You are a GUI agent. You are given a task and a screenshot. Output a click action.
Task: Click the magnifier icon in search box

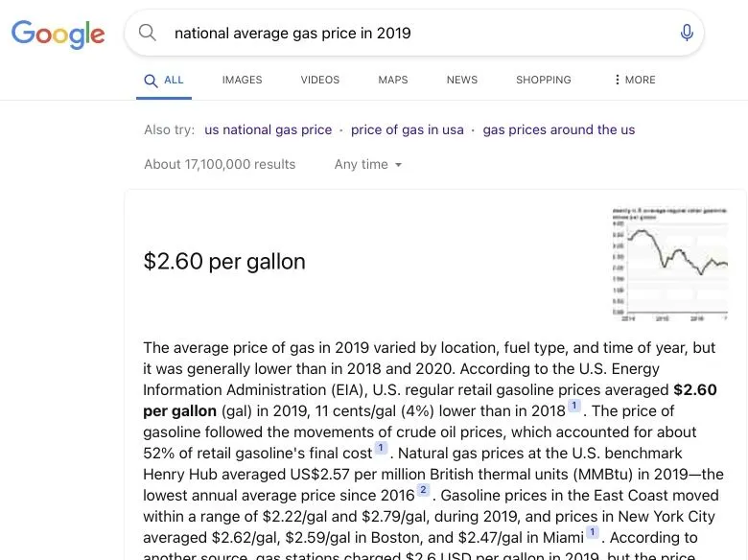148,33
